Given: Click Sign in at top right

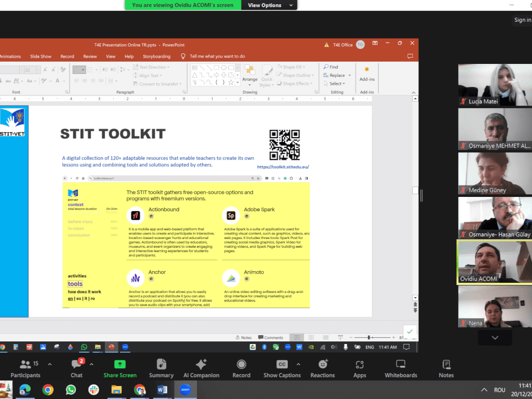Looking at the screenshot, I should (523, 20).
